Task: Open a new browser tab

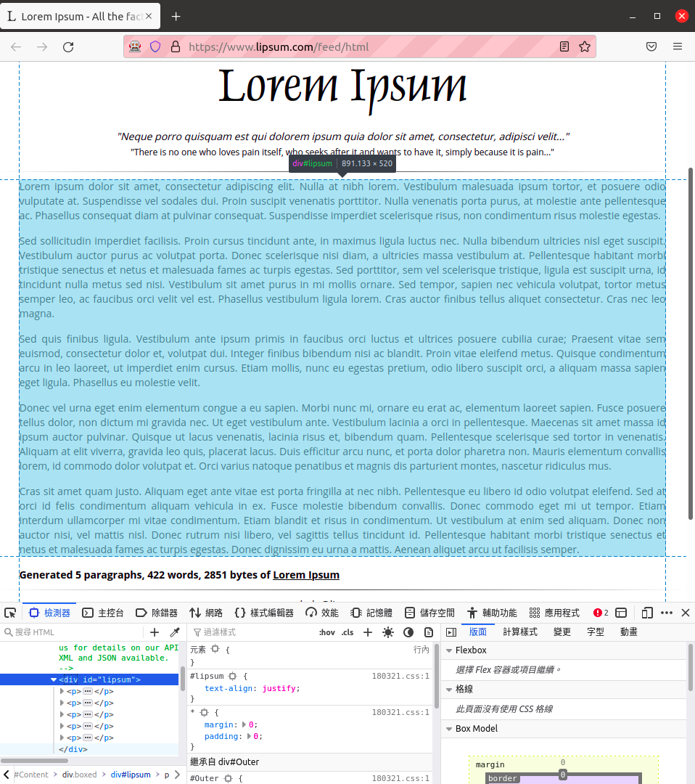Action: (176, 17)
